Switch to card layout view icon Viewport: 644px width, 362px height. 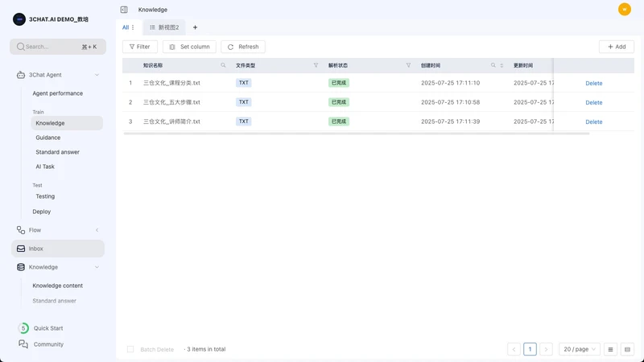(x=627, y=349)
